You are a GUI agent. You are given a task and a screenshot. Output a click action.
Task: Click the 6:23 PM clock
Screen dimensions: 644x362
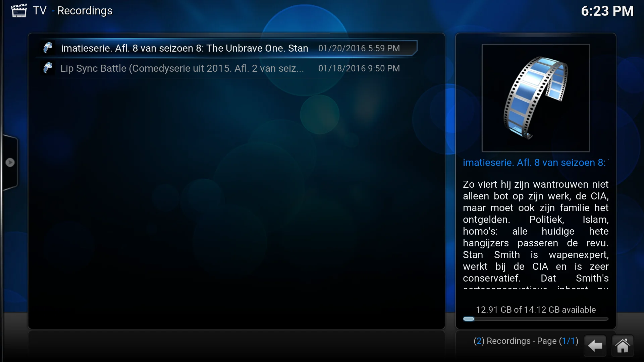(607, 11)
